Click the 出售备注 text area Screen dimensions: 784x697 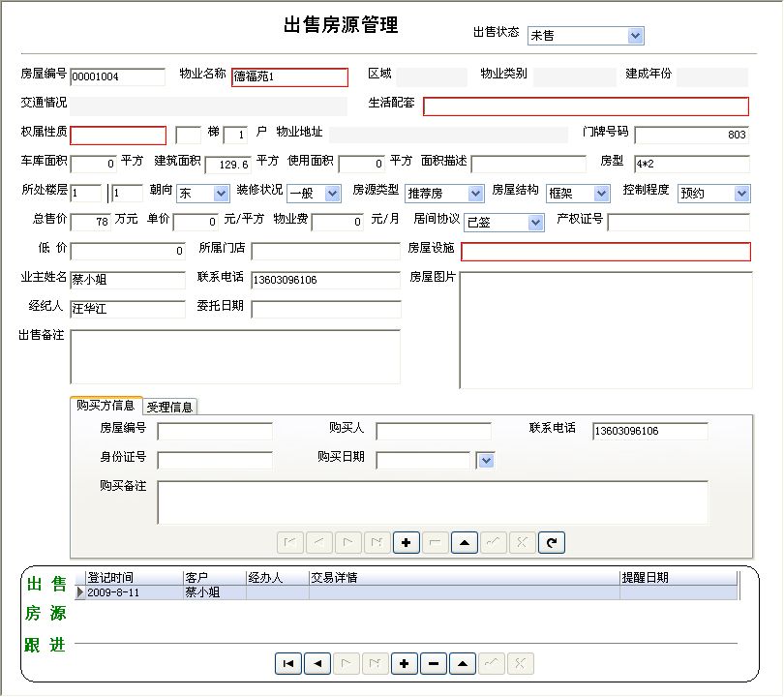point(235,356)
